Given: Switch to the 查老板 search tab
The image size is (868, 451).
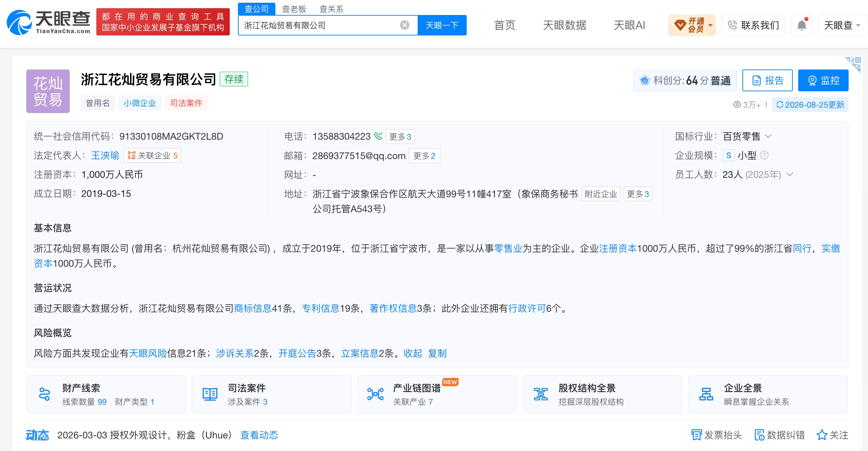Looking at the screenshot, I should 294,9.
